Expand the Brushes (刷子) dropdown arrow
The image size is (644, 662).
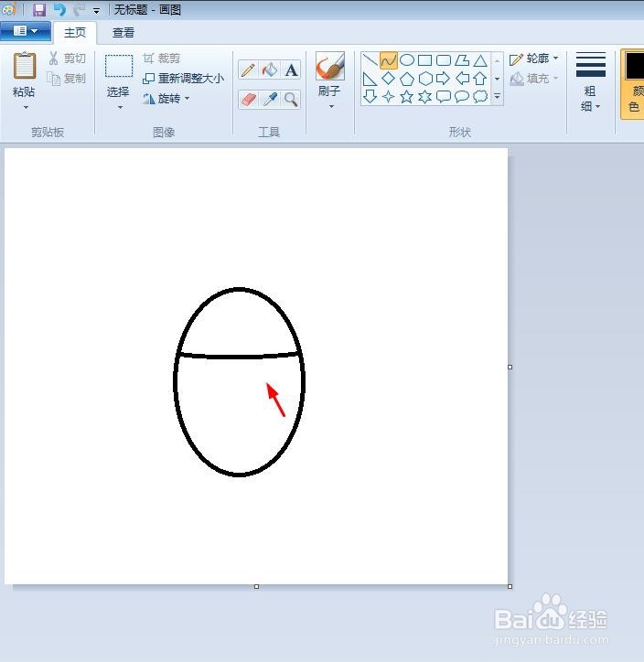331,106
